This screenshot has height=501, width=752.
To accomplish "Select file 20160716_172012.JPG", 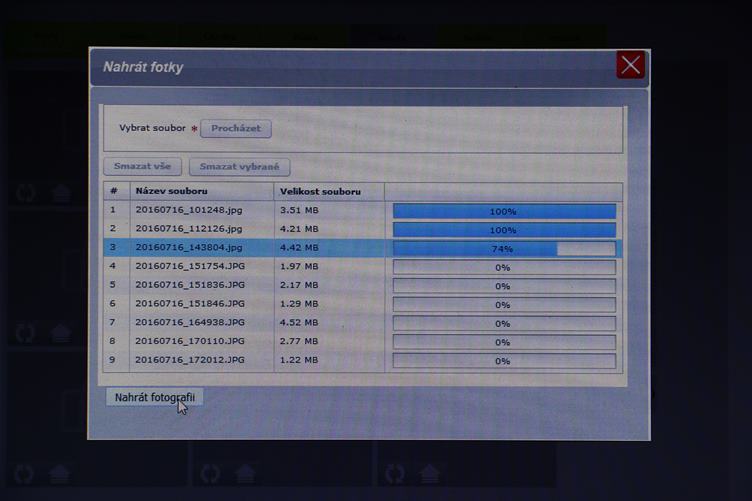I will click(x=190, y=360).
